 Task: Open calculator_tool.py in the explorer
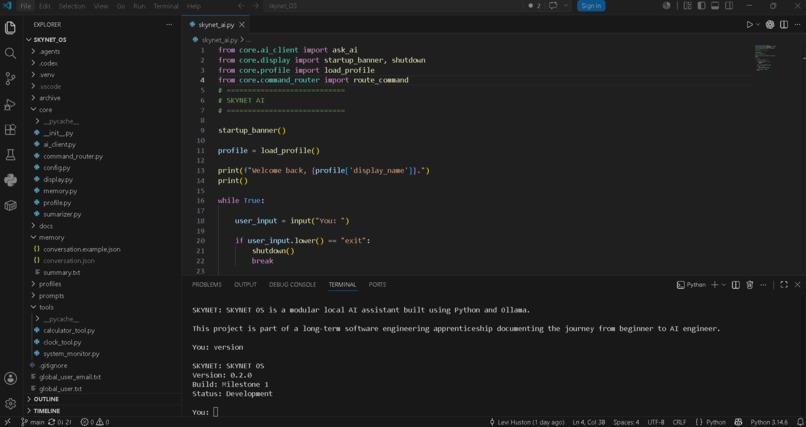click(69, 330)
